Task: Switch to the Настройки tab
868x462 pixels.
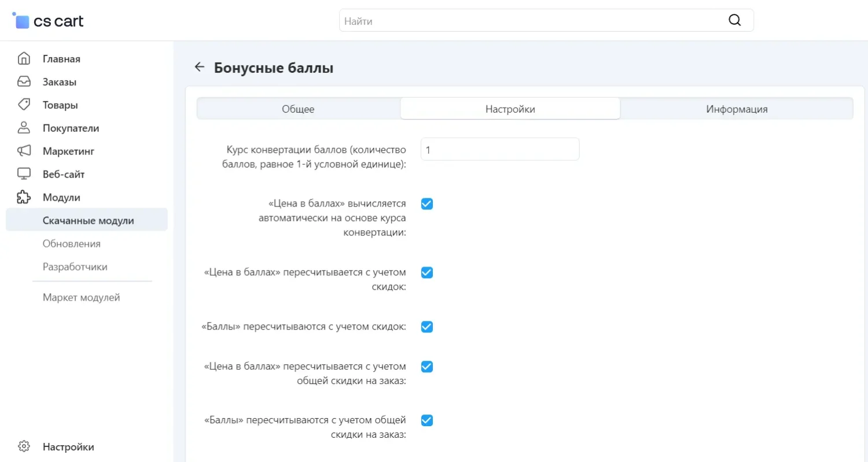Action: (x=510, y=109)
